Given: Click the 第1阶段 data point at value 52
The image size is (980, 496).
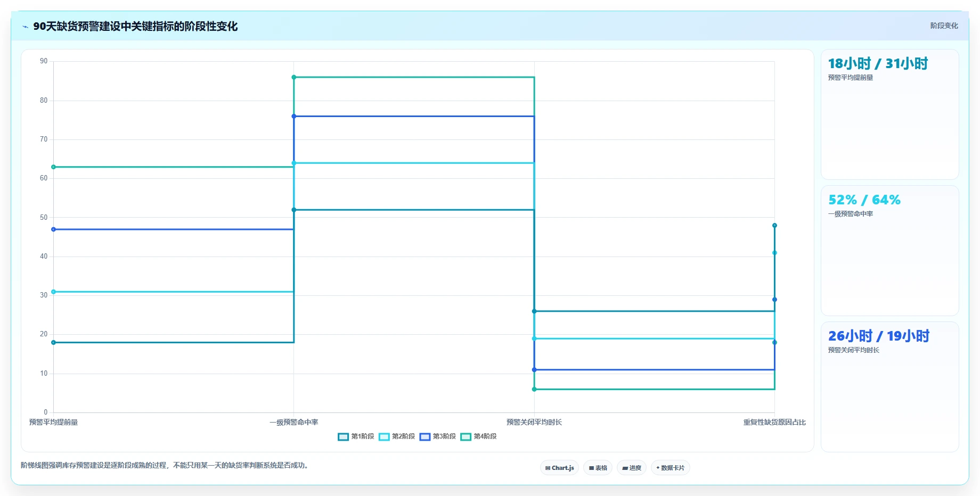Looking at the screenshot, I should pos(294,210).
